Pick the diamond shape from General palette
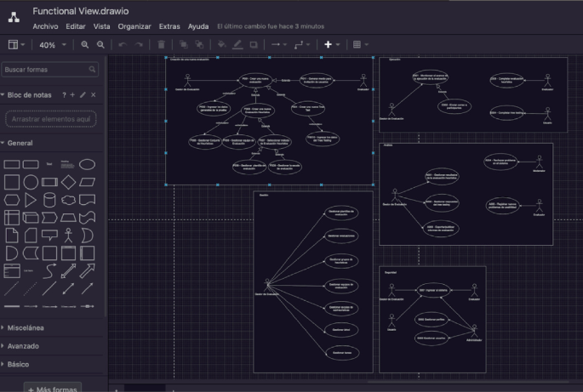This screenshot has width=583, height=392. [x=69, y=182]
